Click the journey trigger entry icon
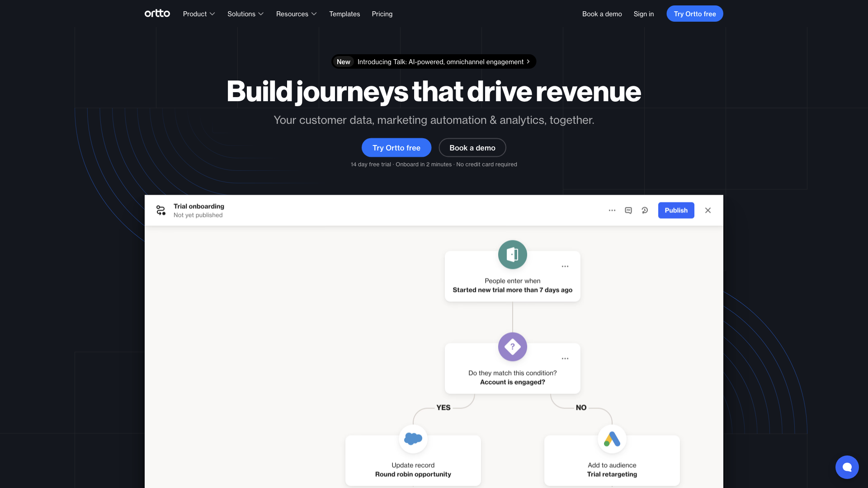868x488 pixels. (x=511, y=254)
